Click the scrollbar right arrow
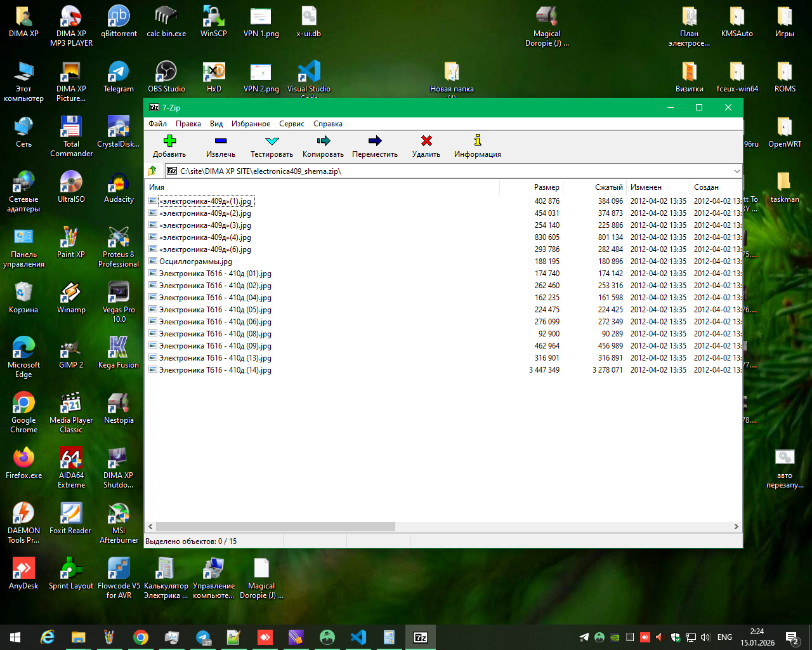This screenshot has width=812, height=650. click(x=736, y=526)
